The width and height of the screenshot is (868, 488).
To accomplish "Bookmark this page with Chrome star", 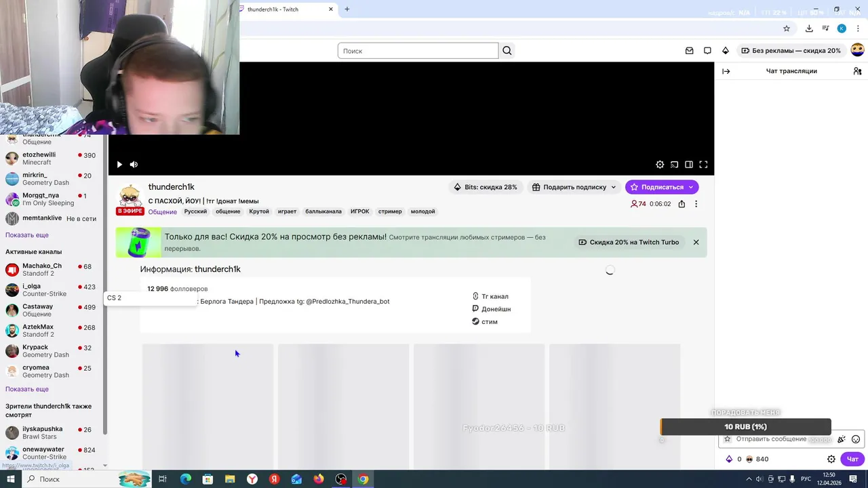I will [787, 28].
